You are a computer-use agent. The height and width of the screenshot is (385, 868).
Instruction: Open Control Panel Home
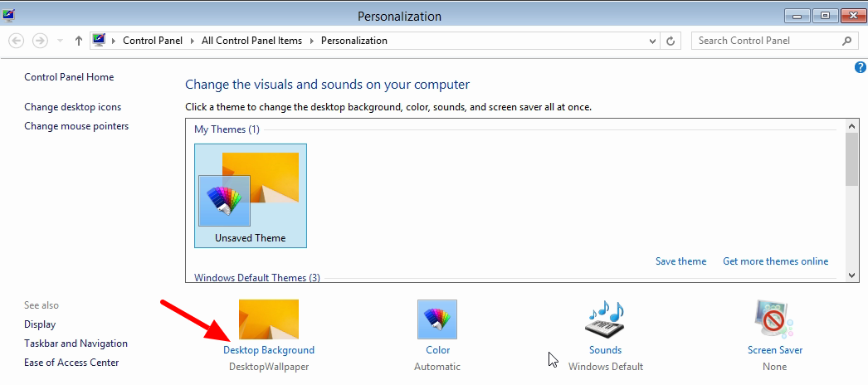coord(69,77)
